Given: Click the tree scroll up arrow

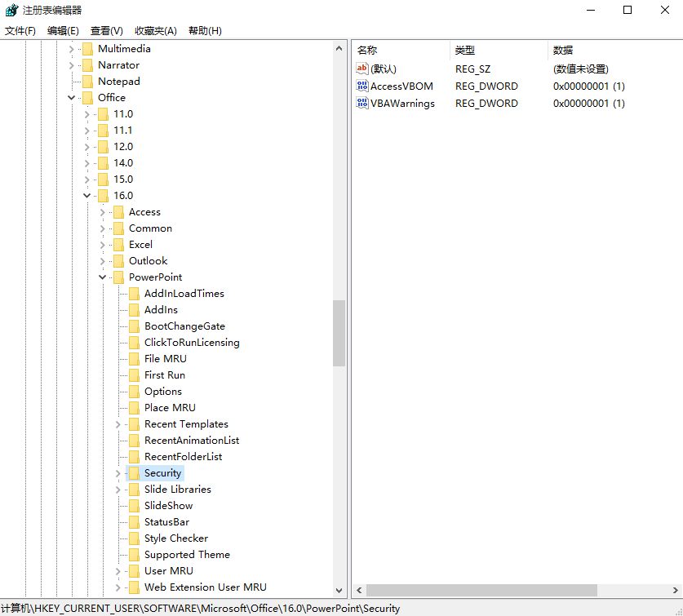Looking at the screenshot, I should [339, 48].
